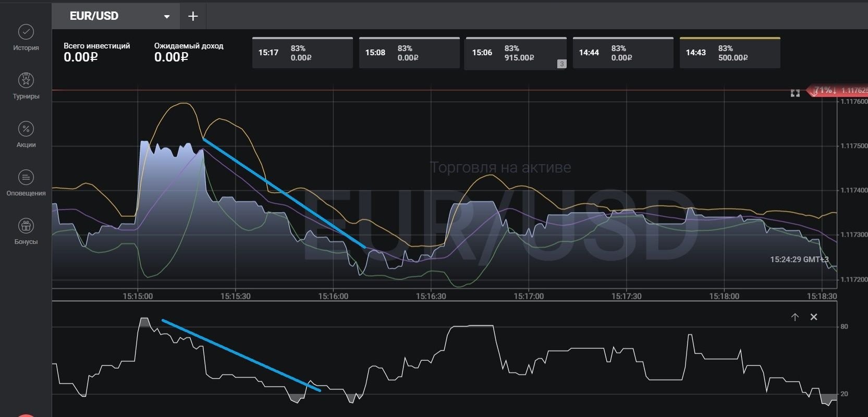868x417 pixels.
Task: Open the Оповещения notifications icon
Action: point(26,177)
